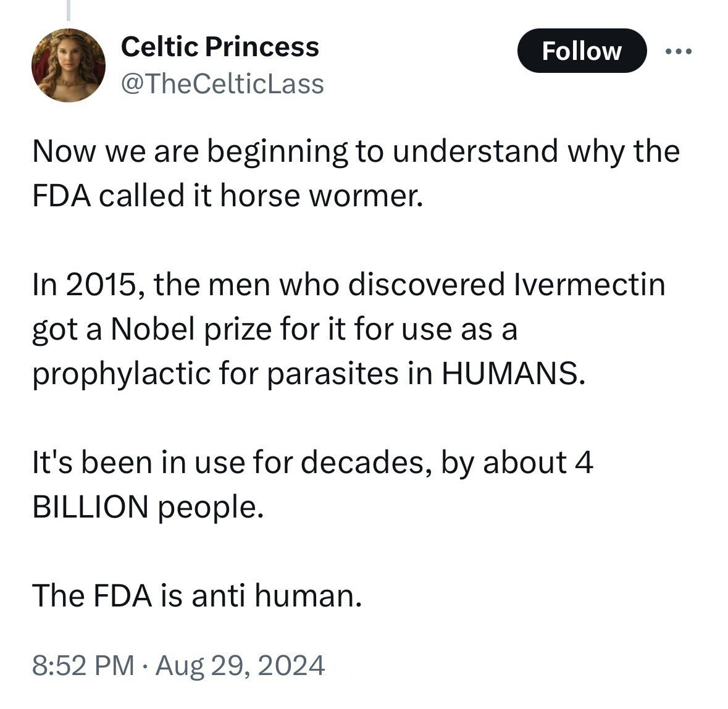Open the three-dot more options menu
Image resolution: width=728 pixels, height=709 pixels.
(x=679, y=51)
